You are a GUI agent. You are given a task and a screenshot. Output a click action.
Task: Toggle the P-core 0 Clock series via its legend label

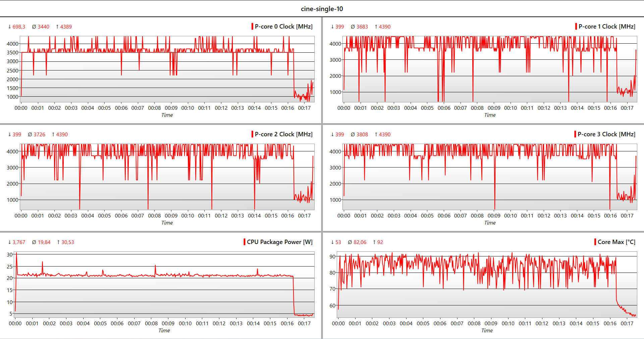(x=284, y=26)
